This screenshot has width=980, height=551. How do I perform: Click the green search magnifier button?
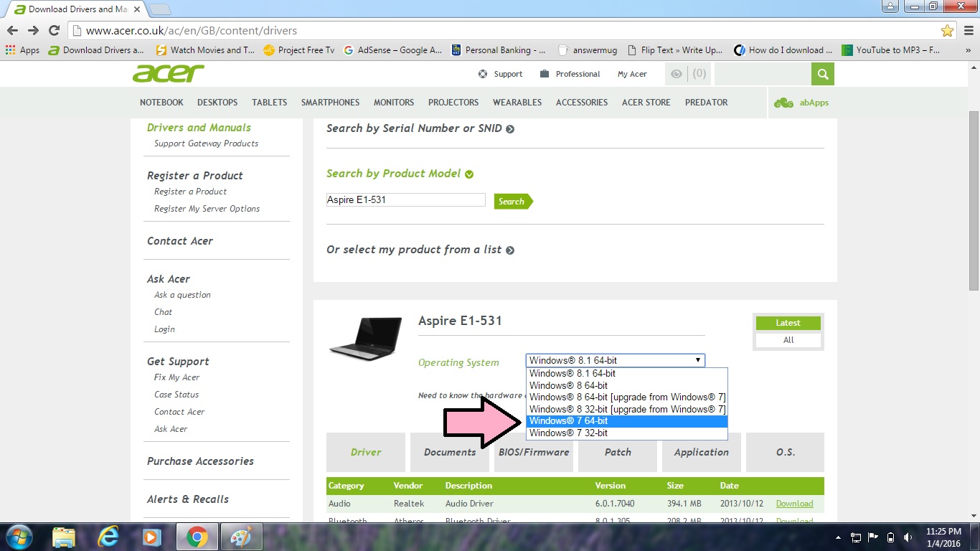tap(823, 74)
